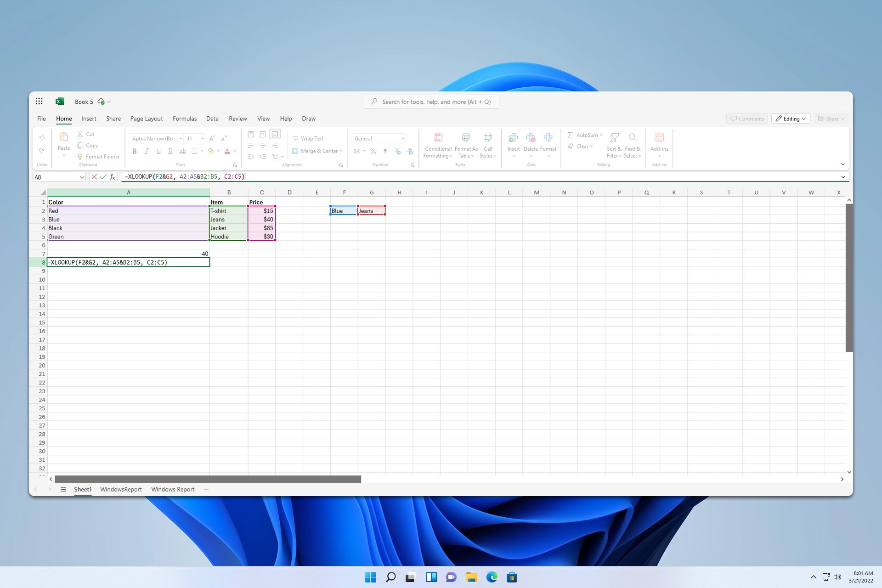Select the Insert ribbon tab
Screen dimensions: 882x588
pyautogui.click(x=89, y=119)
